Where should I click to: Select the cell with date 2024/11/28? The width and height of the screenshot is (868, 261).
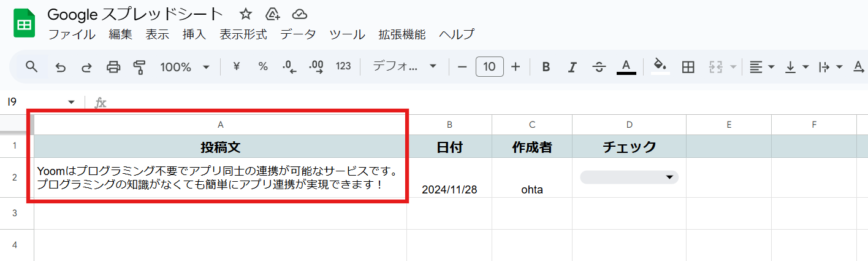[449, 177]
